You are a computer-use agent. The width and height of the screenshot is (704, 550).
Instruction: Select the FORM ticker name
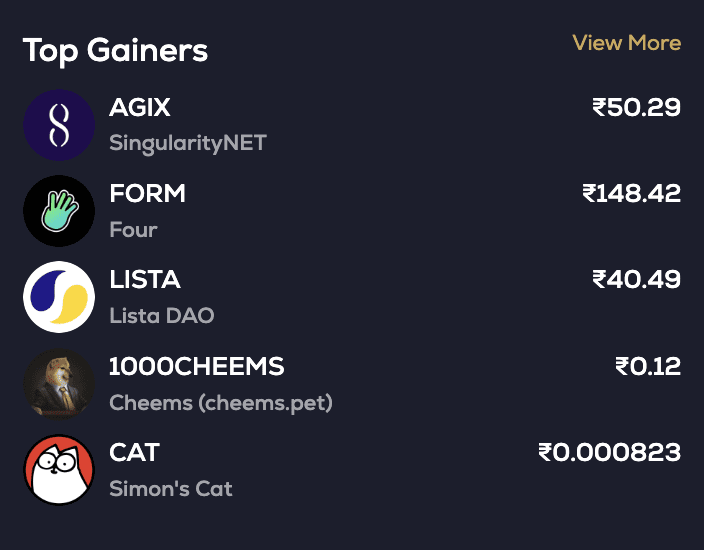pos(148,193)
